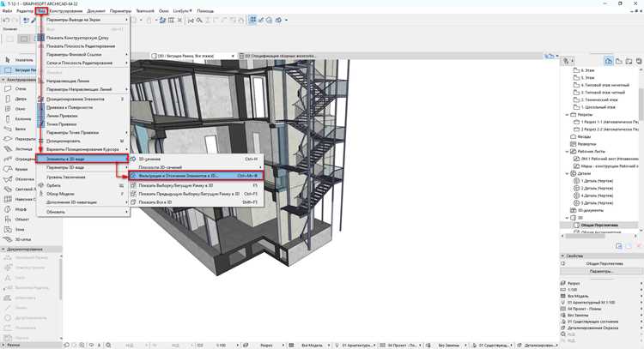Select the Door (Дверь) tool
644x349 pixels.
click(x=16, y=99)
